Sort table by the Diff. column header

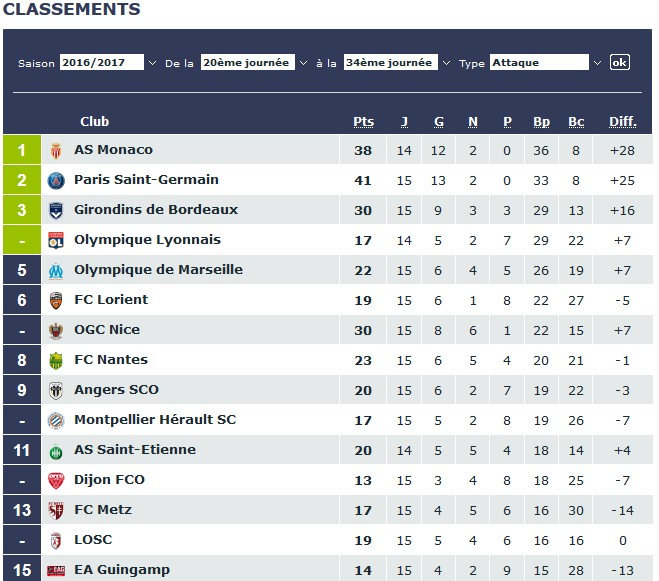[622, 122]
